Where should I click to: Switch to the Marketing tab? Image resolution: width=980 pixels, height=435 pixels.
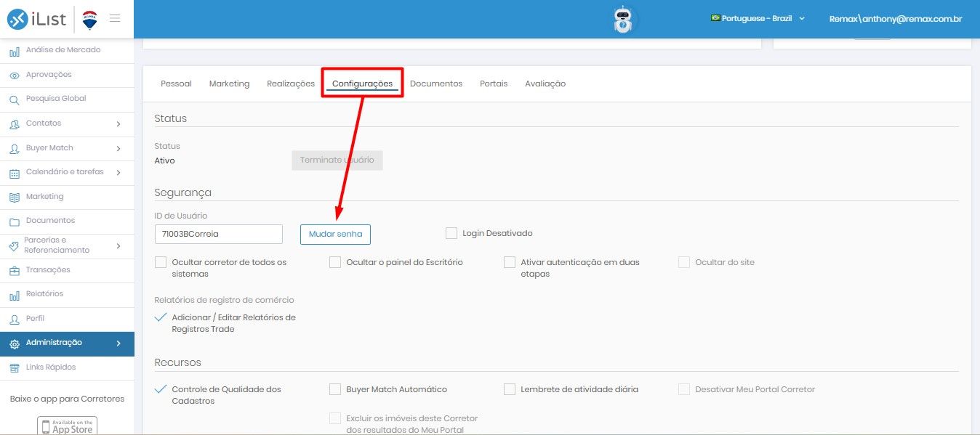click(x=229, y=84)
